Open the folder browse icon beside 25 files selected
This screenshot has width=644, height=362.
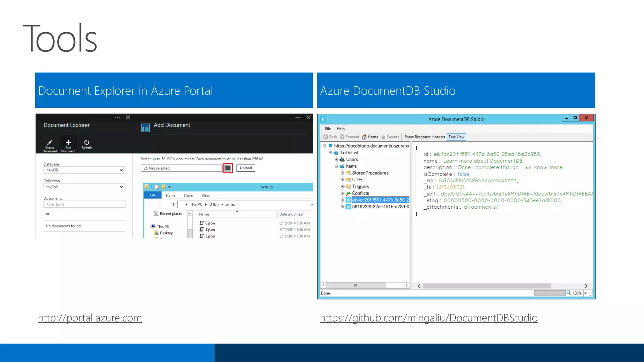pyautogui.click(x=228, y=168)
